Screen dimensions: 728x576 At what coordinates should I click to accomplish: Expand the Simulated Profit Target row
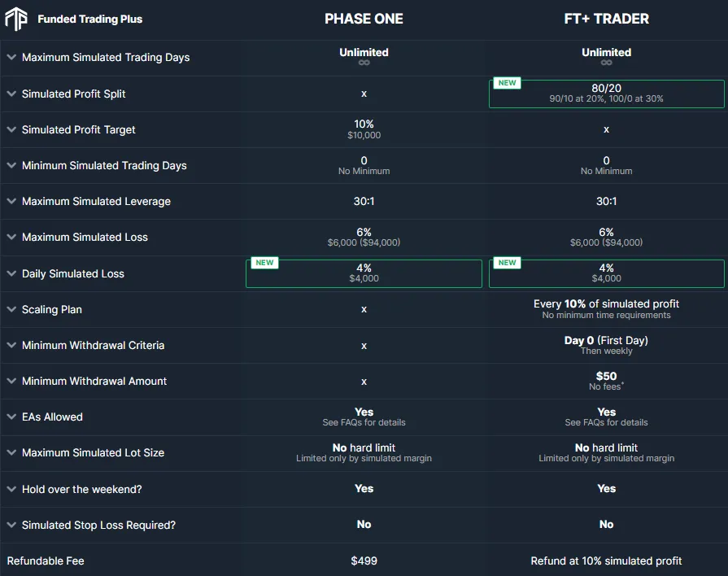(10, 129)
